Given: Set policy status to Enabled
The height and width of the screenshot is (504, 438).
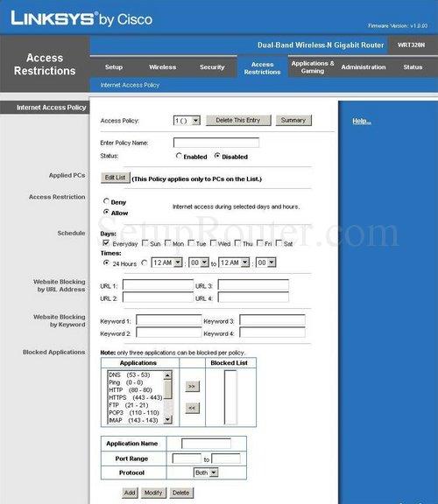Looking at the screenshot, I should (x=179, y=156).
